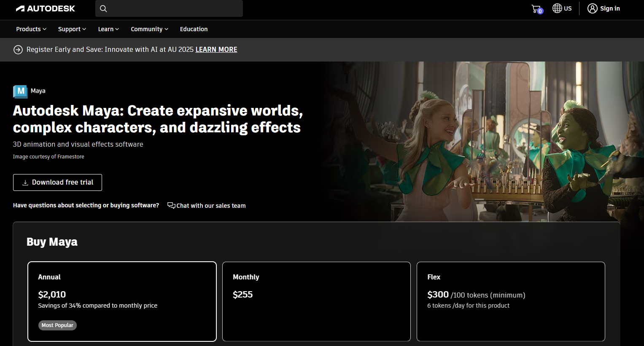This screenshot has width=644, height=346.
Task: Click the Maya product logo icon
Action: tap(20, 91)
